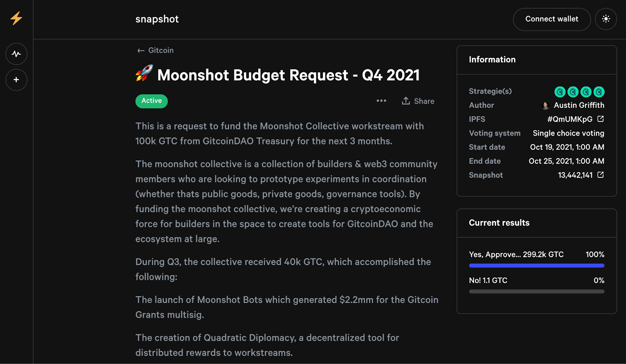The height and width of the screenshot is (364, 626).
Task: Click the lightning bolt Snapshot logo
Action: click(x=16, y=18)
